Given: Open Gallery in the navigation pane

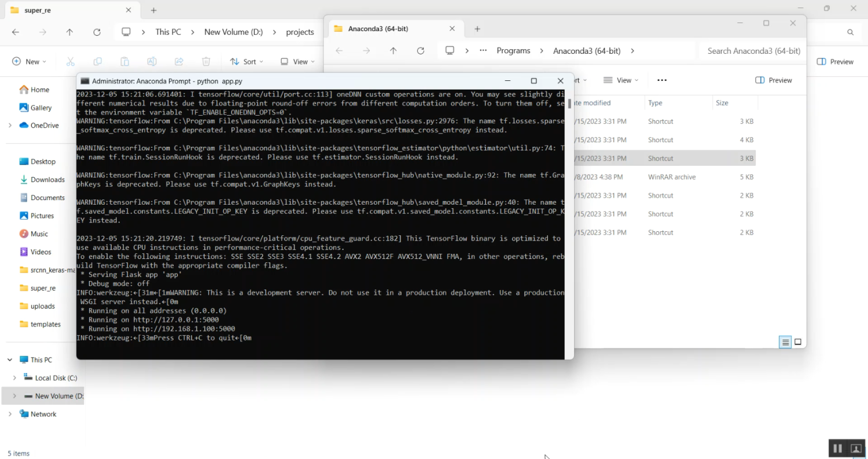Looking at the screenshot, I should (x=36, y=108).
